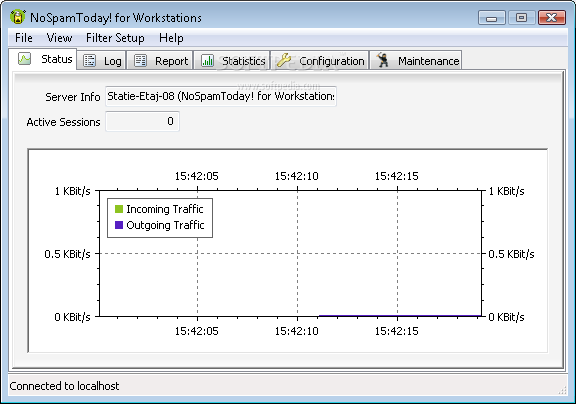Open the View menu
The image size is (576, 404).
pos(59,38)
